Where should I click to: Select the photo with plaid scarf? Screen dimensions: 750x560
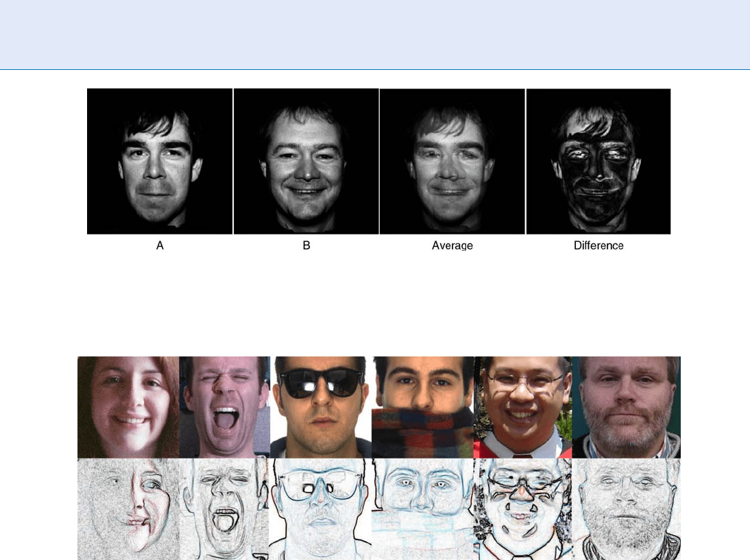pyautogui.click(x=422, y=407)
